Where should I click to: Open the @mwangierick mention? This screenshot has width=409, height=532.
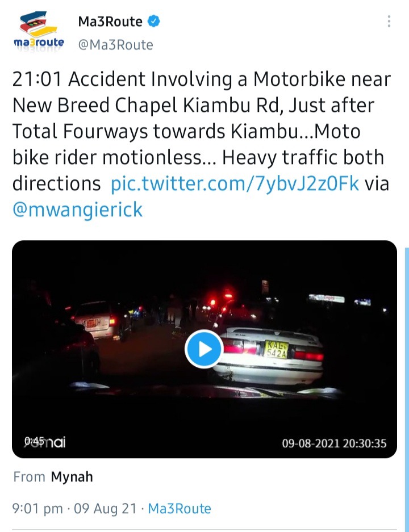point(77,210)
